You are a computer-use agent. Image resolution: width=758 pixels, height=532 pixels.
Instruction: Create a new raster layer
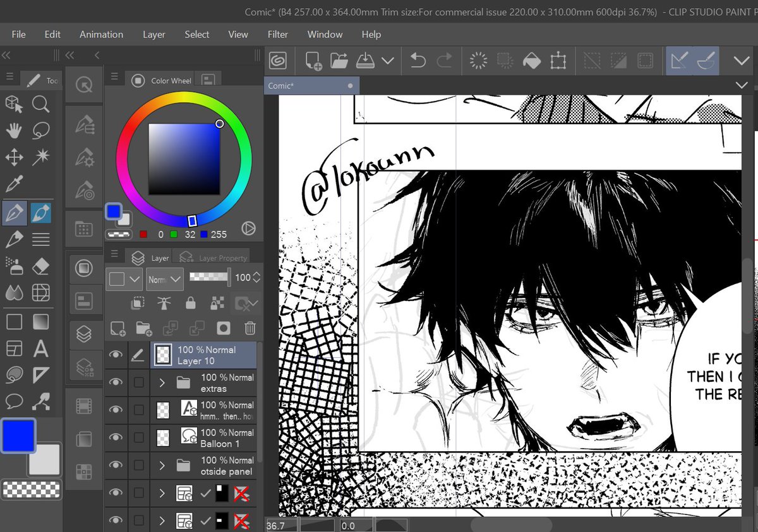click(x=117, y=328)
